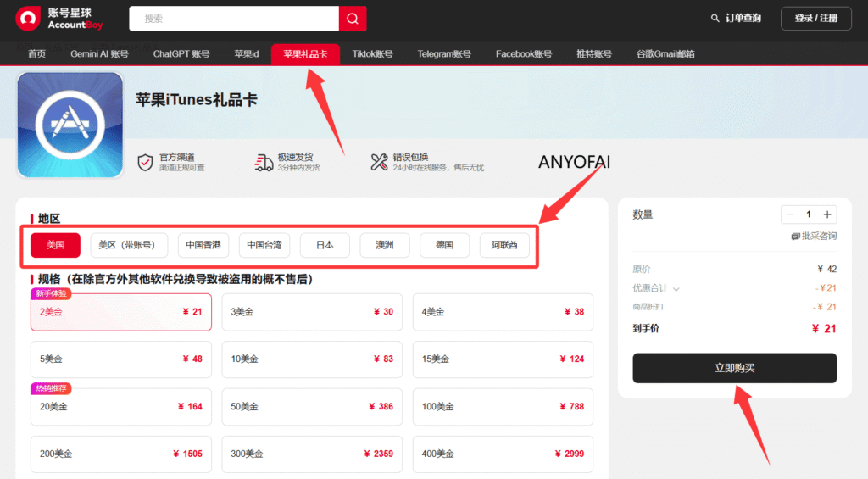Click the quantity value field
Image resolution: width=868 pixels, height=479 pixels.
[809, 214]
